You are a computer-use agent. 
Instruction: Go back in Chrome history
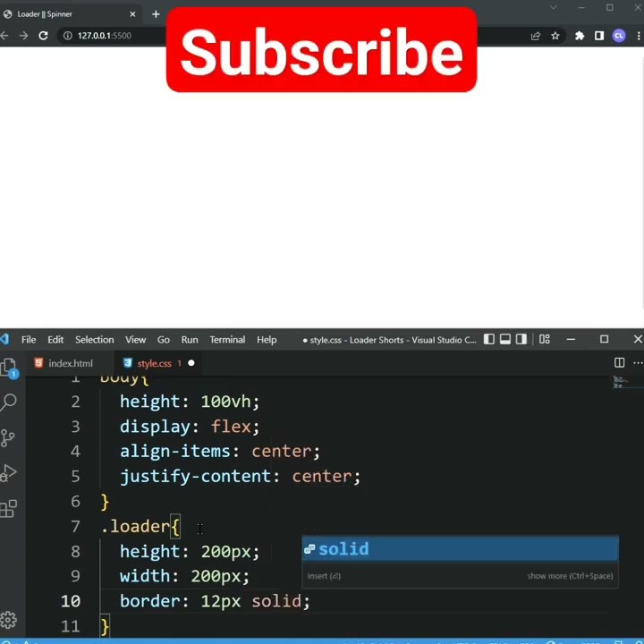pyautogui.click(x=4, y=36)
